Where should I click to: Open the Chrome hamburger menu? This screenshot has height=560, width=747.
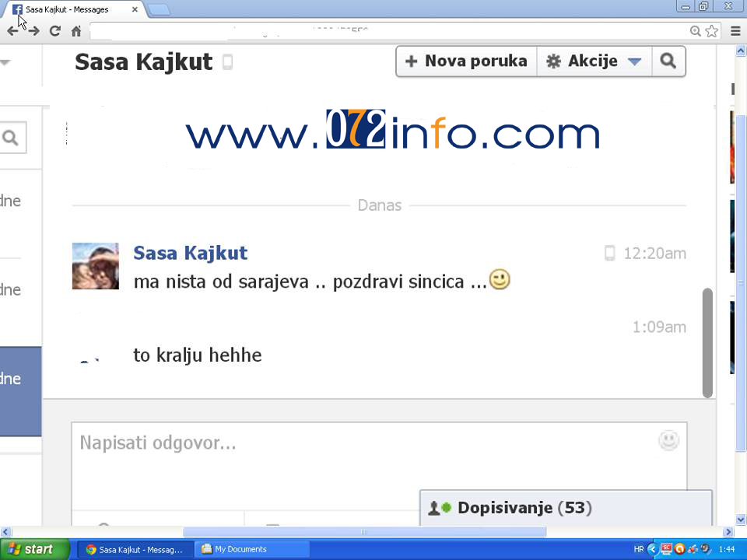(x=735, y=31)
